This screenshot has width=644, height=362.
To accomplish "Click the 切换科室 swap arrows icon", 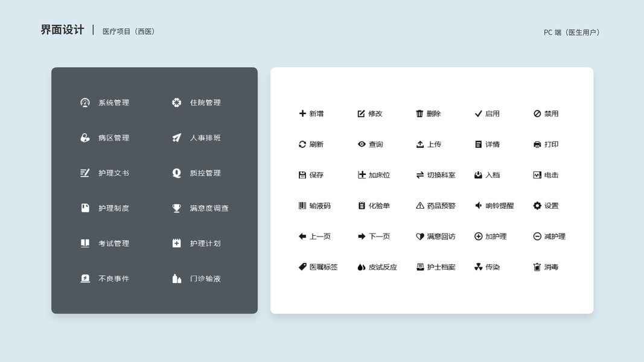I will coord(419,175).
